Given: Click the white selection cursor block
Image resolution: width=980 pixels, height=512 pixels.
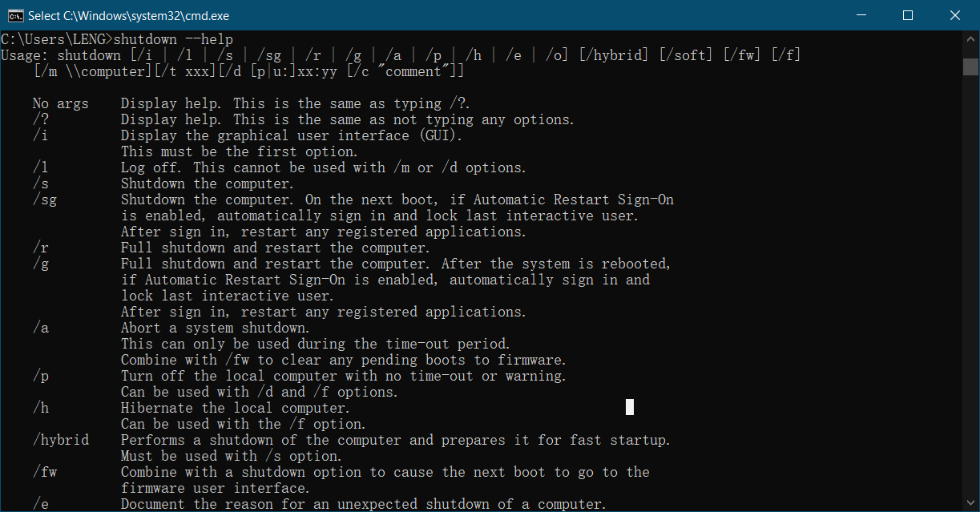Looking at the screenshot, I should [x=630, y=407].
